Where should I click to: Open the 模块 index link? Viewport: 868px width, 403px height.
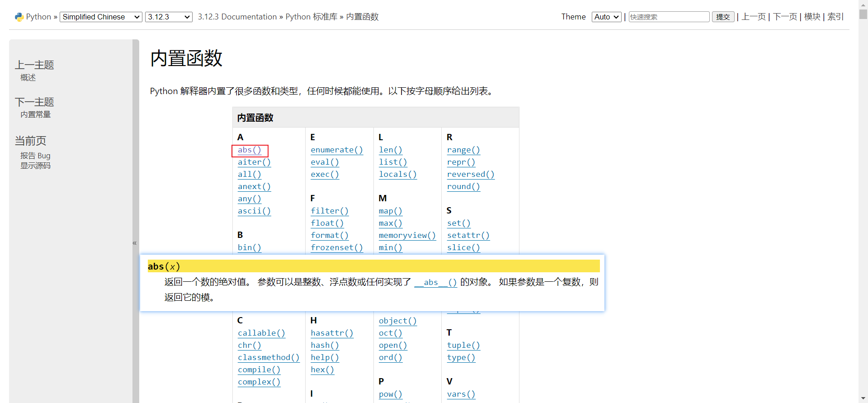(x=812, y=17)
